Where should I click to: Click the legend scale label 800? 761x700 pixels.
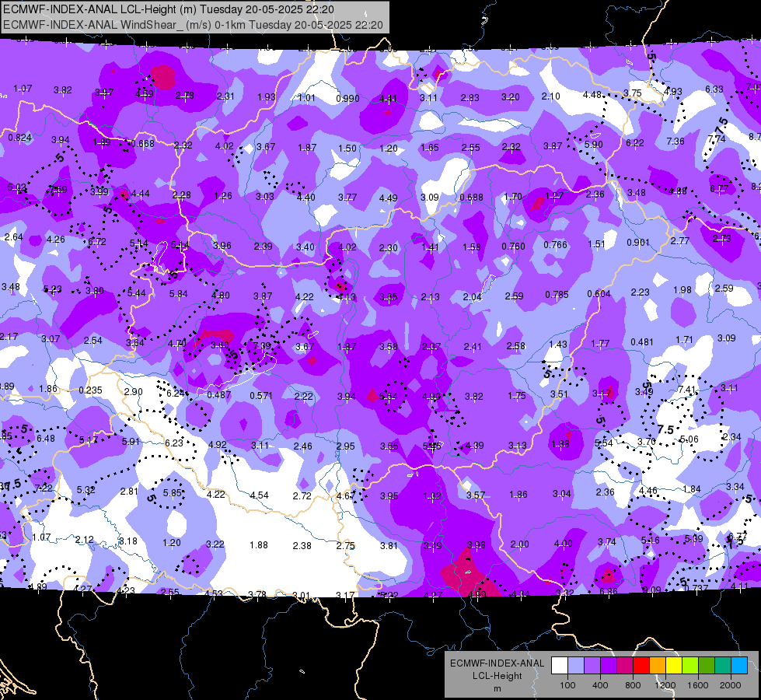[633, 685]
